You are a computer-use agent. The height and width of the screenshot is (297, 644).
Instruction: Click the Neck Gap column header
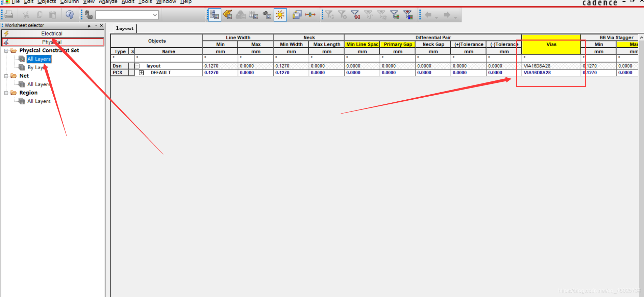pos(433,44)
